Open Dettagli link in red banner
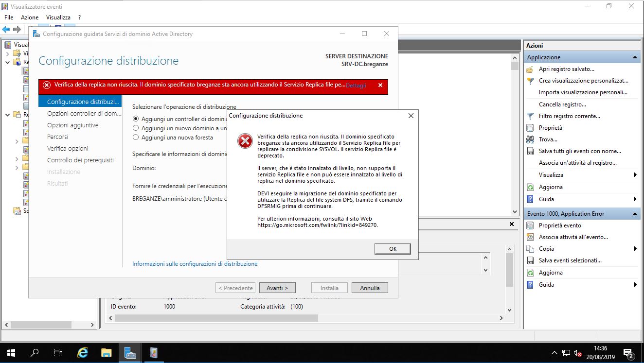Viewport: 644px width, 363px height. coord(356,85)
